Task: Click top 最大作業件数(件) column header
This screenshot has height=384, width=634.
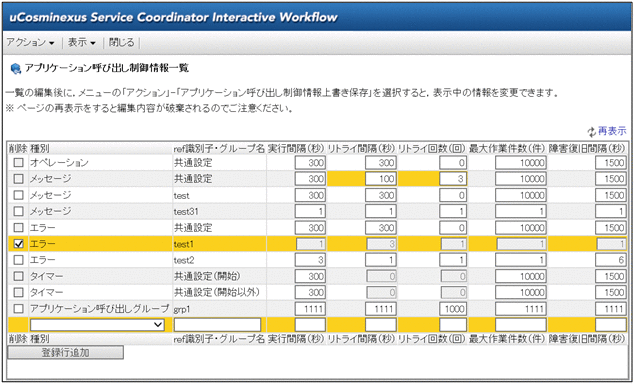Action: 507,148
